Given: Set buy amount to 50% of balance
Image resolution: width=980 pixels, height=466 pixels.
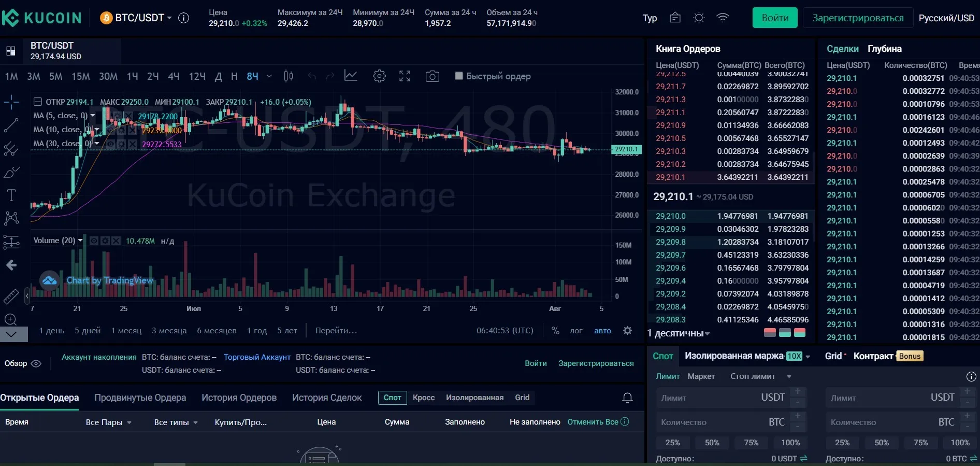Looking at the screenshot, I should tap(712, 443).
